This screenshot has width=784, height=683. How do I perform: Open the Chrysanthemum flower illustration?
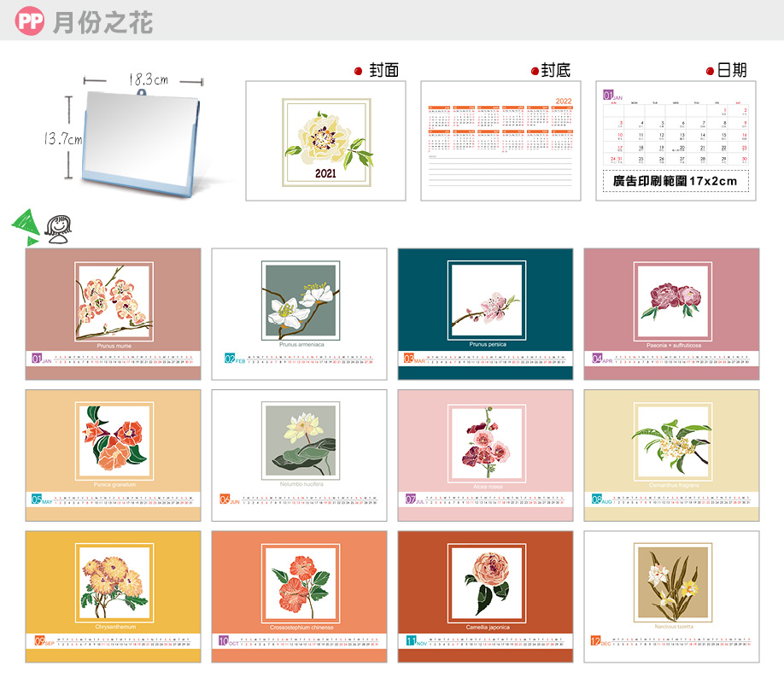point(114,583)
